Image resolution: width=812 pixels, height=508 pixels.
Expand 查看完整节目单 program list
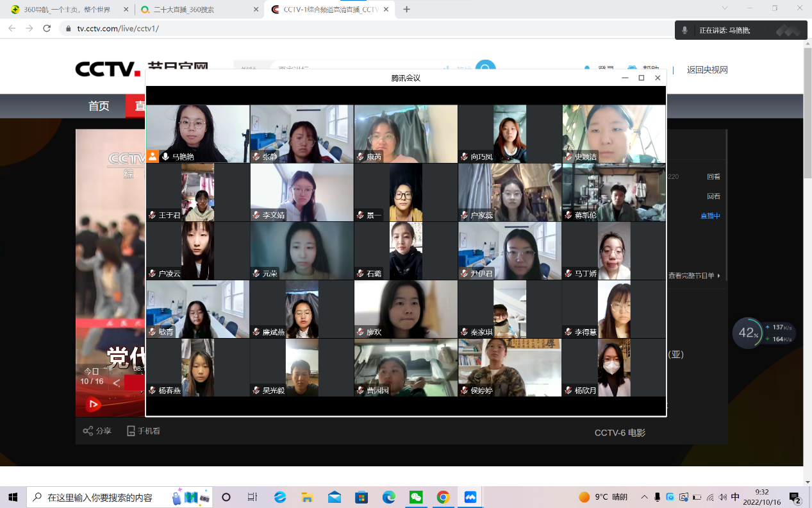click(x=695, y=275)
